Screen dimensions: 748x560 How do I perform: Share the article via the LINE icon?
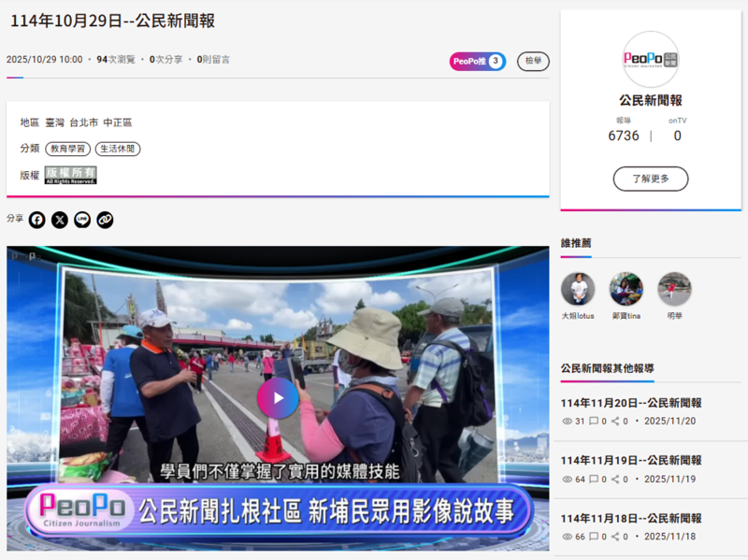click(x=81, y=219)
